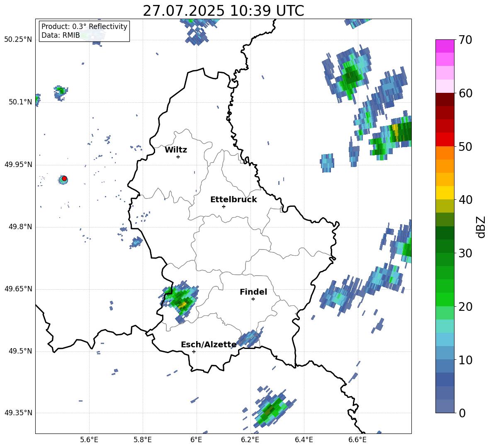This screenshot has width=491, height=448.
Task: Click the cross marker below Findel
Action: click(253, 299)
